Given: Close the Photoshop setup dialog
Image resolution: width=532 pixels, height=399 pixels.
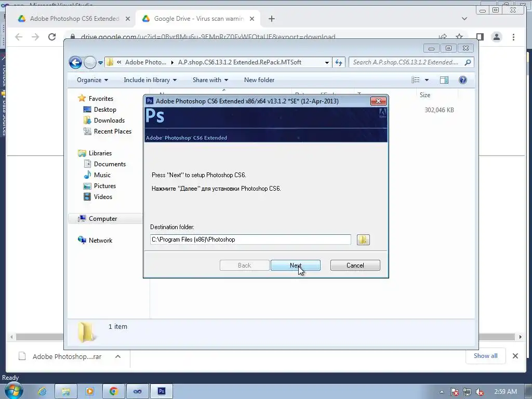Looking at the screenshot, I should pyautogui.click(x=378, y=101).
